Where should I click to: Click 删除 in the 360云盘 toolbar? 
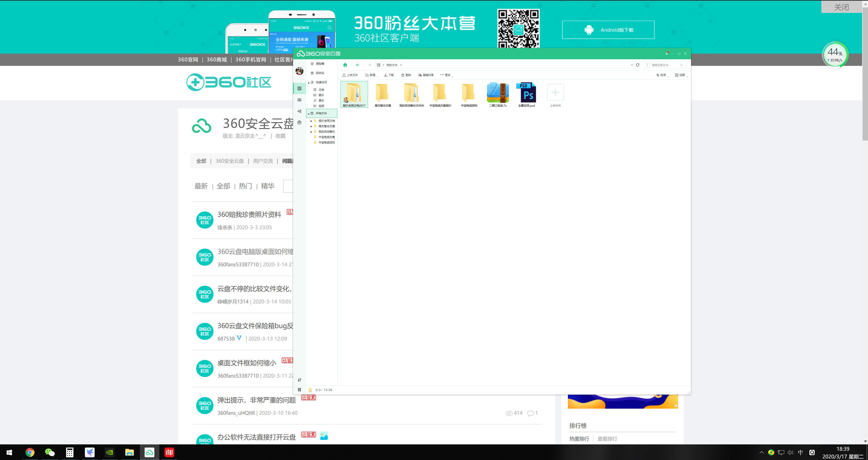coord(406,75)
